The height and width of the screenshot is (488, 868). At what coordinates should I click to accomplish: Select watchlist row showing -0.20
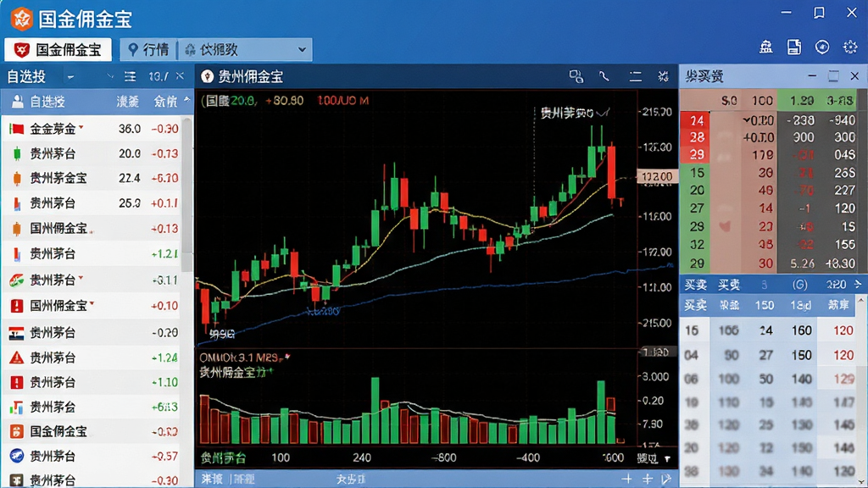click(92, 332)
